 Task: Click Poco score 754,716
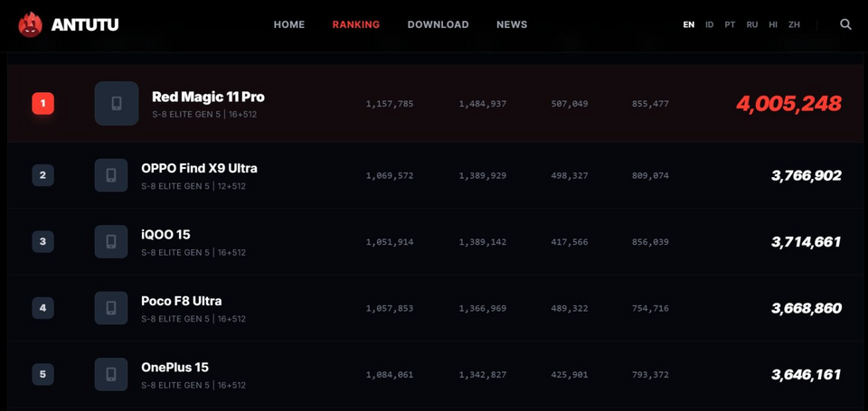(x=650, y=309)
